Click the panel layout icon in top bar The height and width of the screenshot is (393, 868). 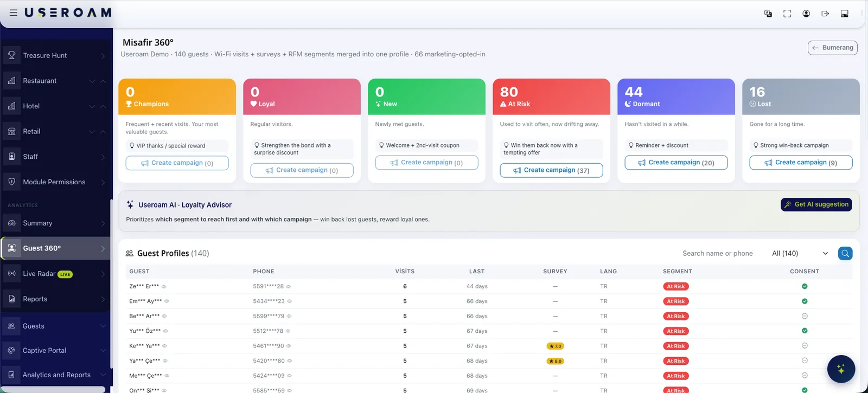pyautogui.click(x=845, y=14)
